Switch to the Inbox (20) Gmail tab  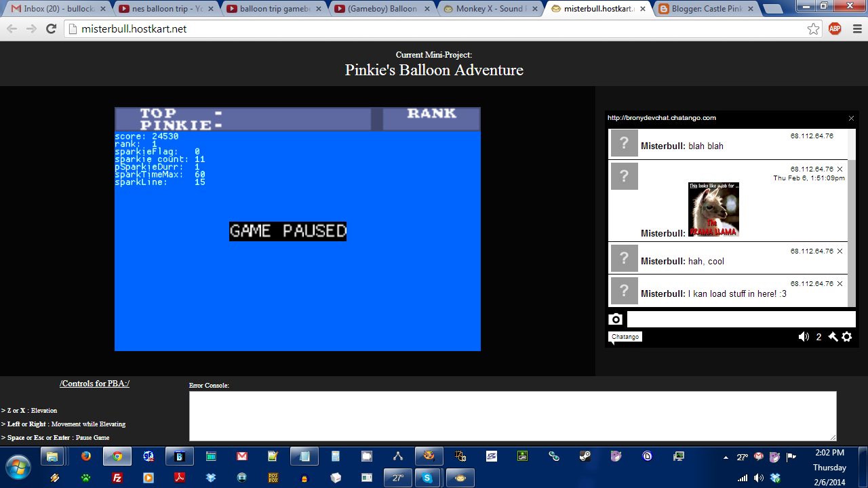pyautogui.click(x=58, y=9)
